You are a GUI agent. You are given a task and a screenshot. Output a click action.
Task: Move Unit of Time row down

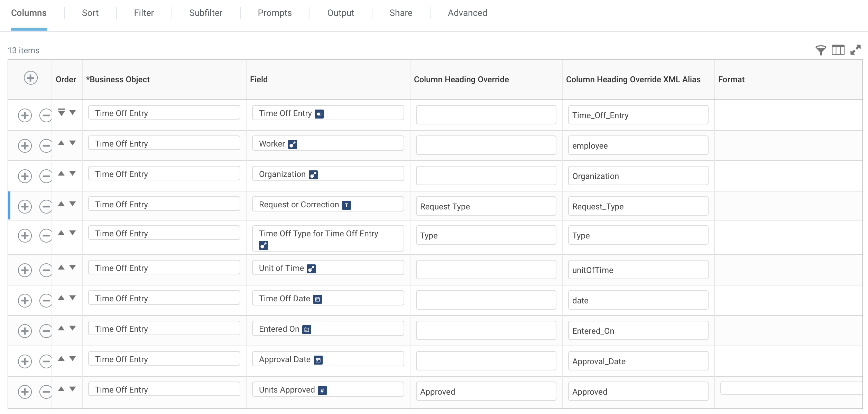click(73, 267)
